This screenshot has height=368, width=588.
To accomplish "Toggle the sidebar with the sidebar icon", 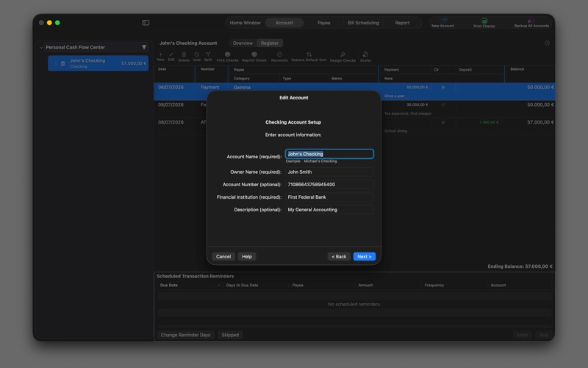I will (x=146, y=23).
